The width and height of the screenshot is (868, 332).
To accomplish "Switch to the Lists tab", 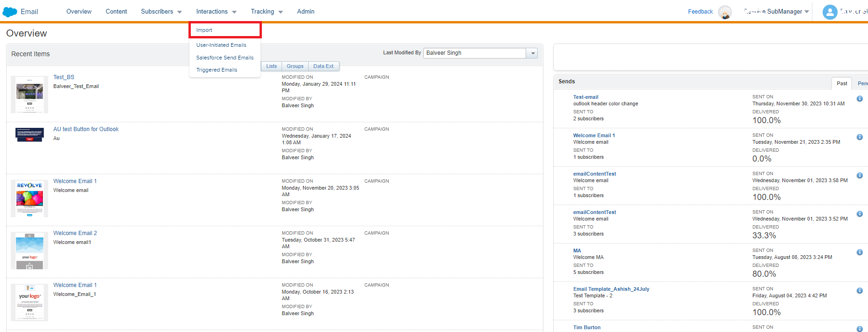I will pyautogui.click(x=272, y=66).
